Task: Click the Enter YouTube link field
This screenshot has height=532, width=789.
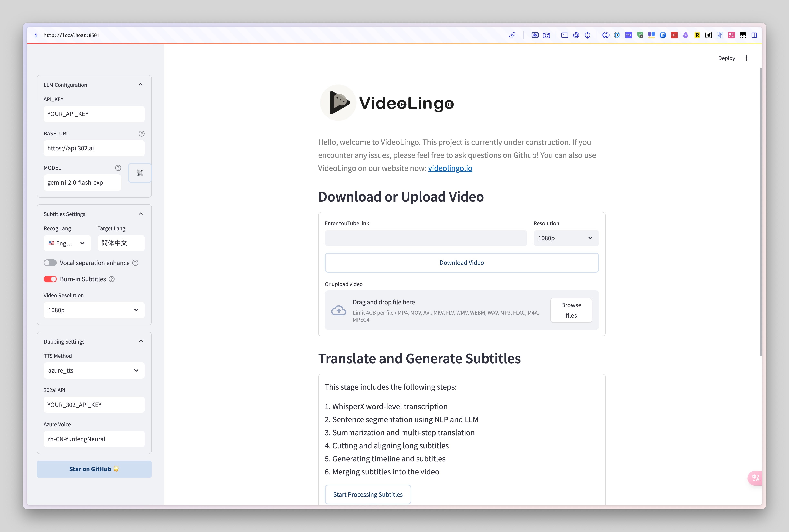Action: [x=426, y=238]
